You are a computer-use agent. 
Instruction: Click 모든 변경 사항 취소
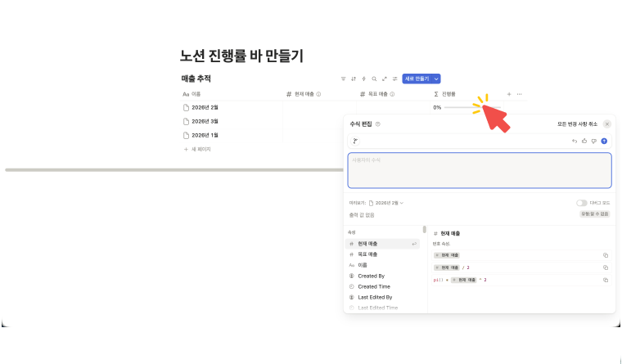(577, 124)
